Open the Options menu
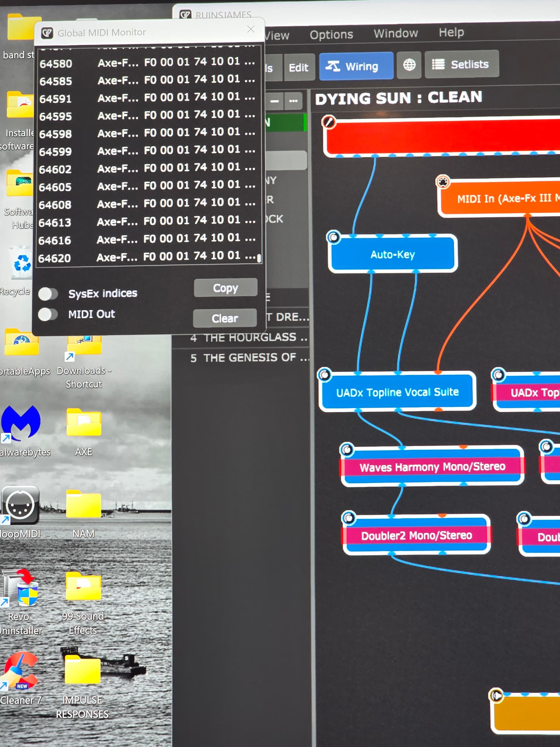 tap(331, 35)
